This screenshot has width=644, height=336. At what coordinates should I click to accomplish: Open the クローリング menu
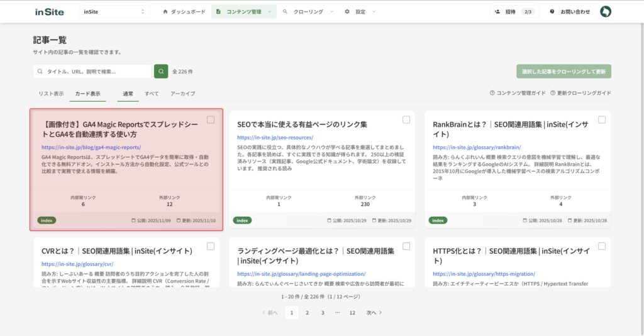point(308,12)
